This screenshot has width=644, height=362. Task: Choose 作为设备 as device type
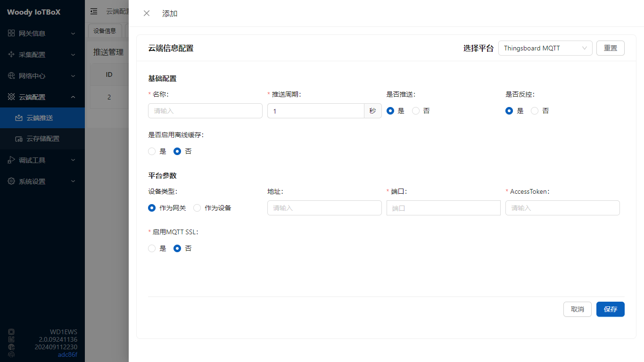tap(197, 208)
